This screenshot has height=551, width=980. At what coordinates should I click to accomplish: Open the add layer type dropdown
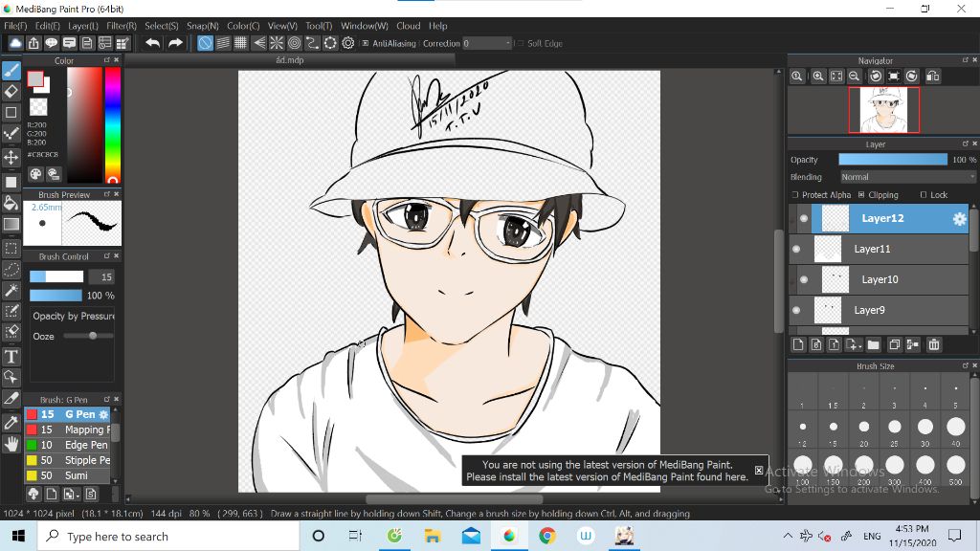(x=854, y=344)
